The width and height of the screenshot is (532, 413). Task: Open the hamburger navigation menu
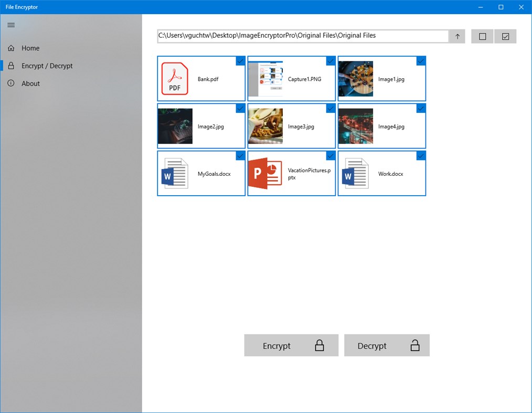[10, 25]
